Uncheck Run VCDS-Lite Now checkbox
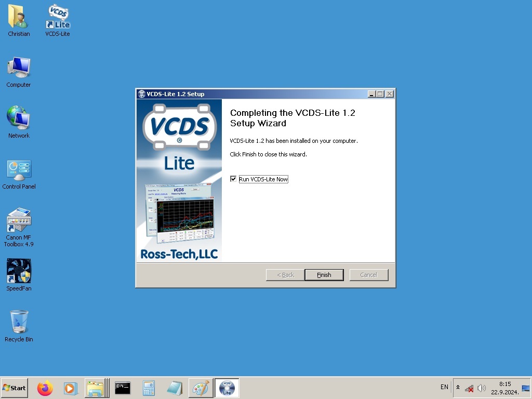Viewport: 532px width, 399px height. click(233, 179)
